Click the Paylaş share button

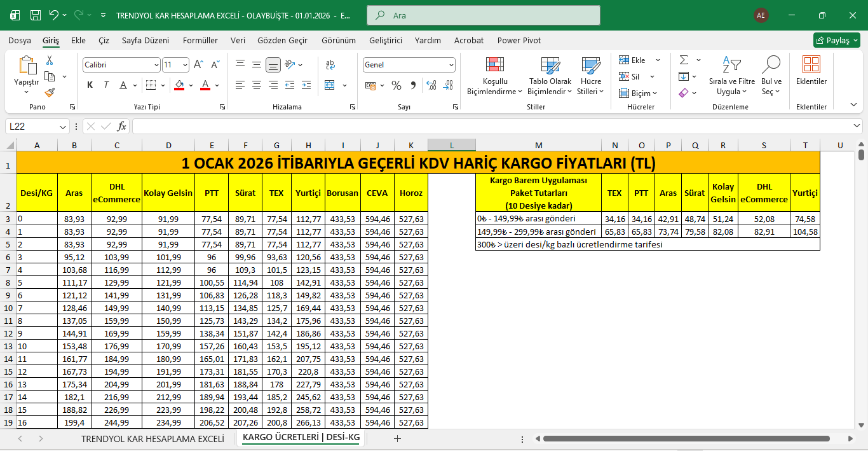(836, 40)
